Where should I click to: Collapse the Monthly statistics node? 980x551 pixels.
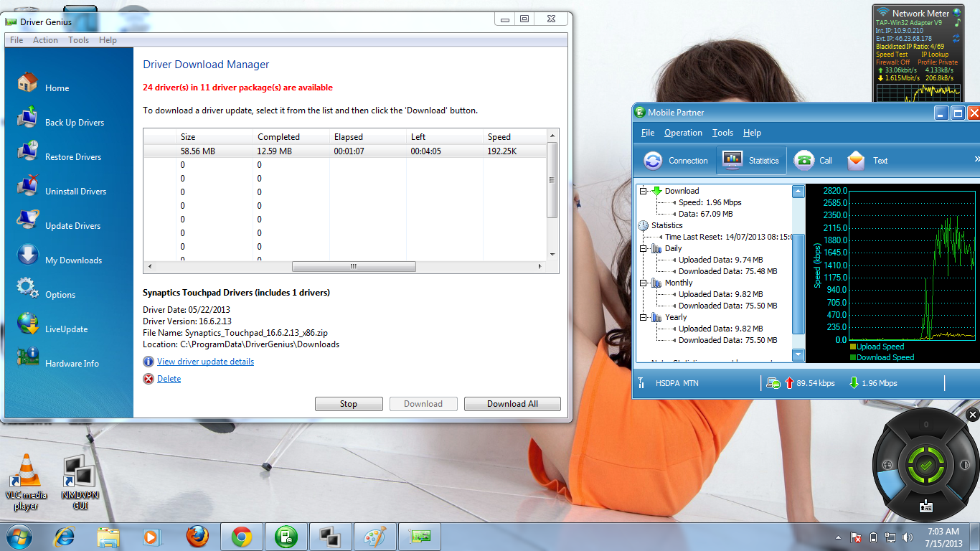pos(644,283)
